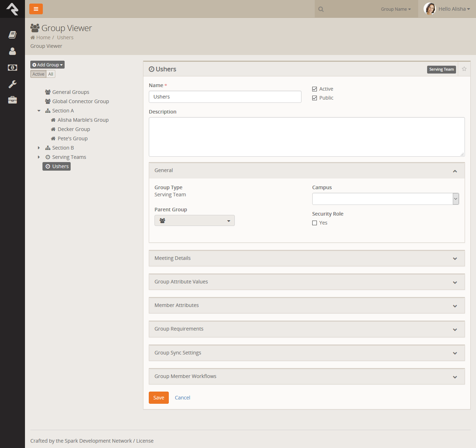Open the person icon in sidebar
Viewport: 476px width, 448px height.
point(12,51)
